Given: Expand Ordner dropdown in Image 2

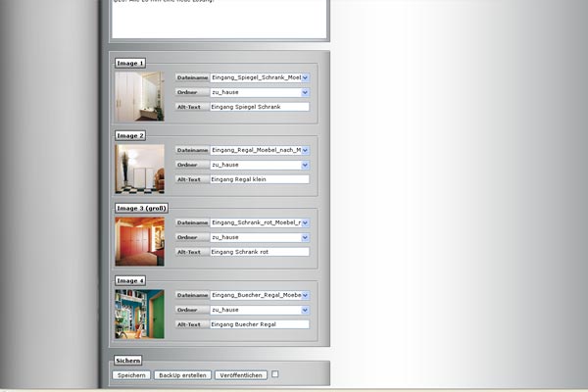Looking at the screenshot, I should pos(260,165).
